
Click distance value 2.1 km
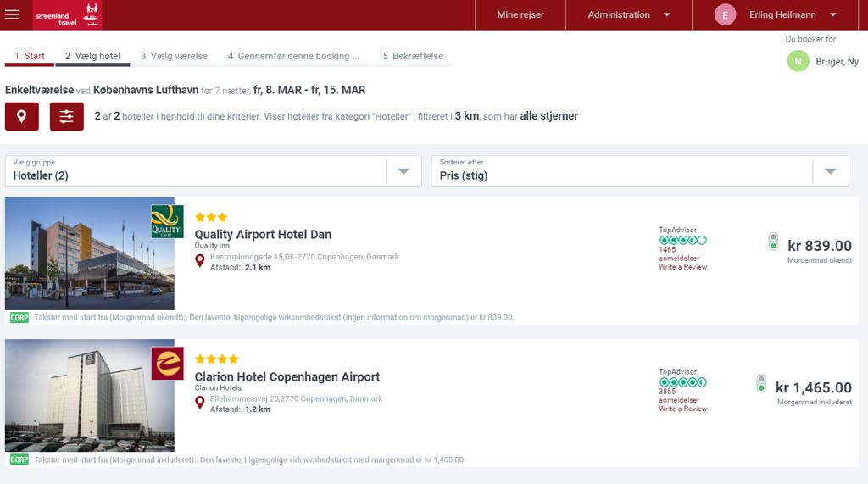point(258,268)
